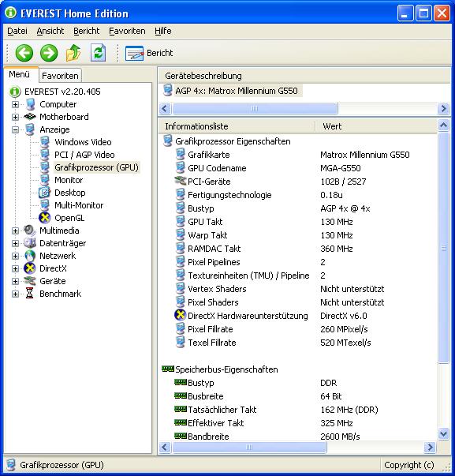Click the Gerätebeschreibung column header
Image resolution: width=455 pixels, height=476 pixels.
pyautogui.click(x=304, y=76)
